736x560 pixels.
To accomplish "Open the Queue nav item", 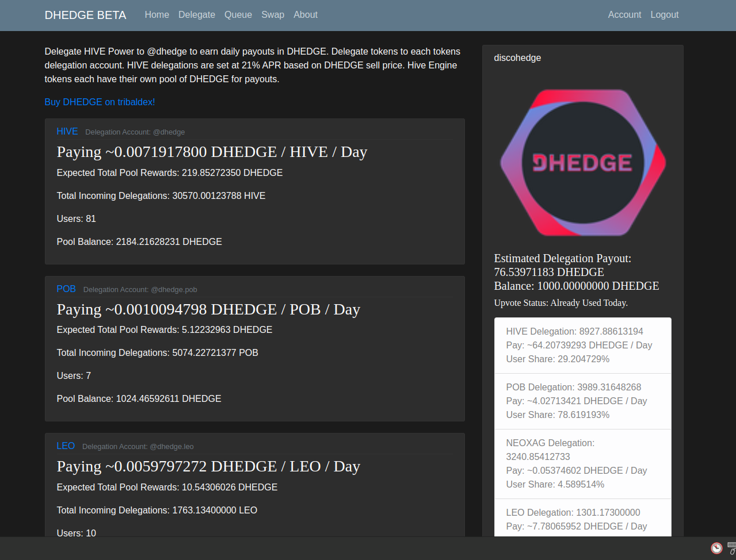I will click(x=238, y=15).
